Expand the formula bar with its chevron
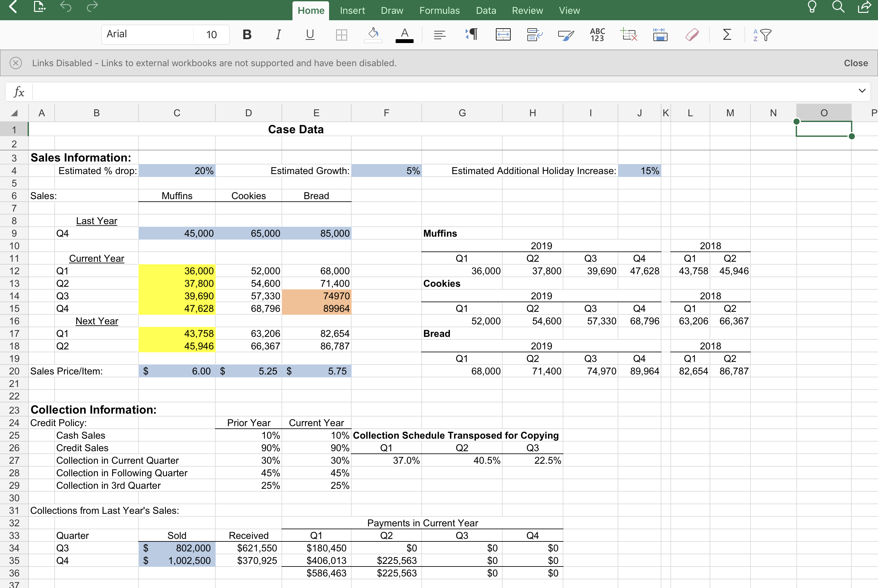 [862, 91]
